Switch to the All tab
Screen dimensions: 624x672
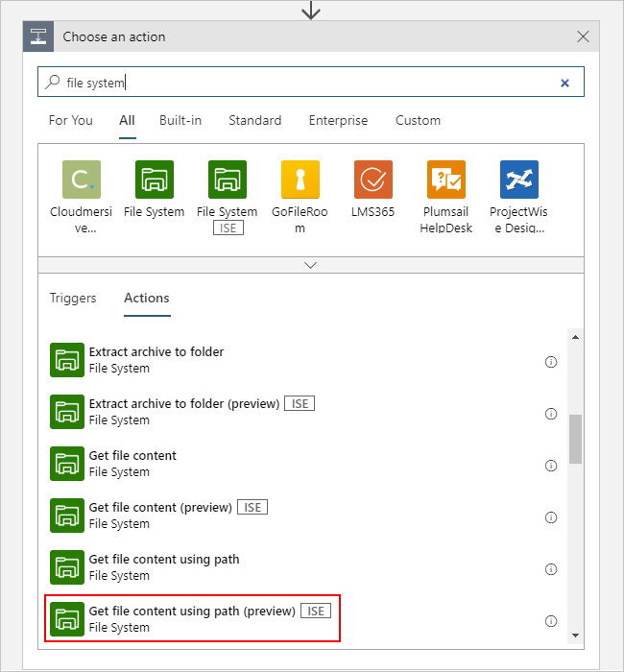coord(127,120)
